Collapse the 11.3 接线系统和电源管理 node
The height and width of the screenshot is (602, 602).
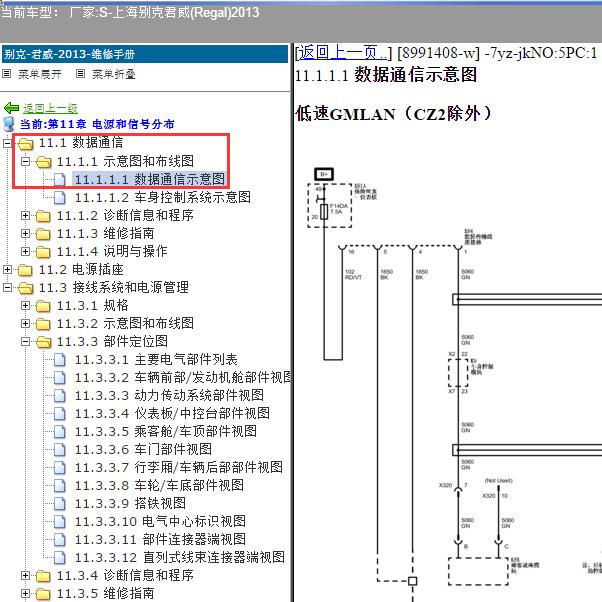(x=7, y=288)
